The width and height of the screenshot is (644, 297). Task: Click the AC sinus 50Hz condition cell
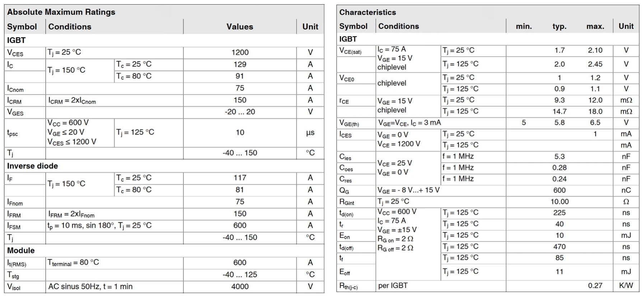pyautogui.click(x=90, y=287)
